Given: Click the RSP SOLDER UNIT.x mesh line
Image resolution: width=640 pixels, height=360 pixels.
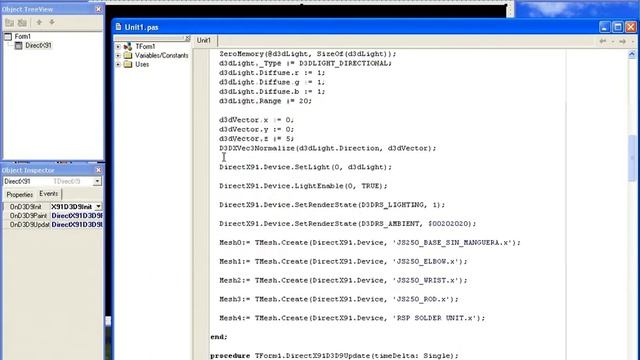Looking at the screenshot, I should point(352,318).
